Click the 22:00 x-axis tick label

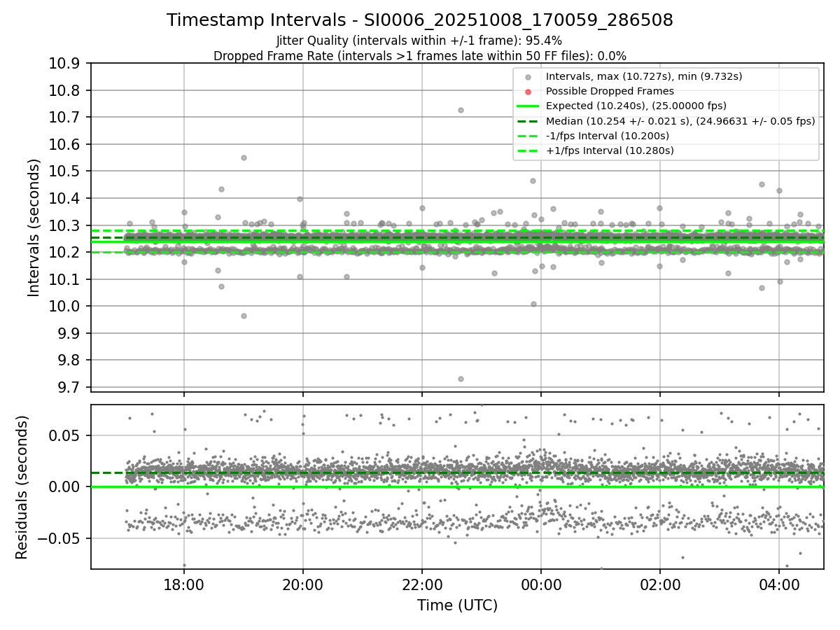click(x=421, y=584)
